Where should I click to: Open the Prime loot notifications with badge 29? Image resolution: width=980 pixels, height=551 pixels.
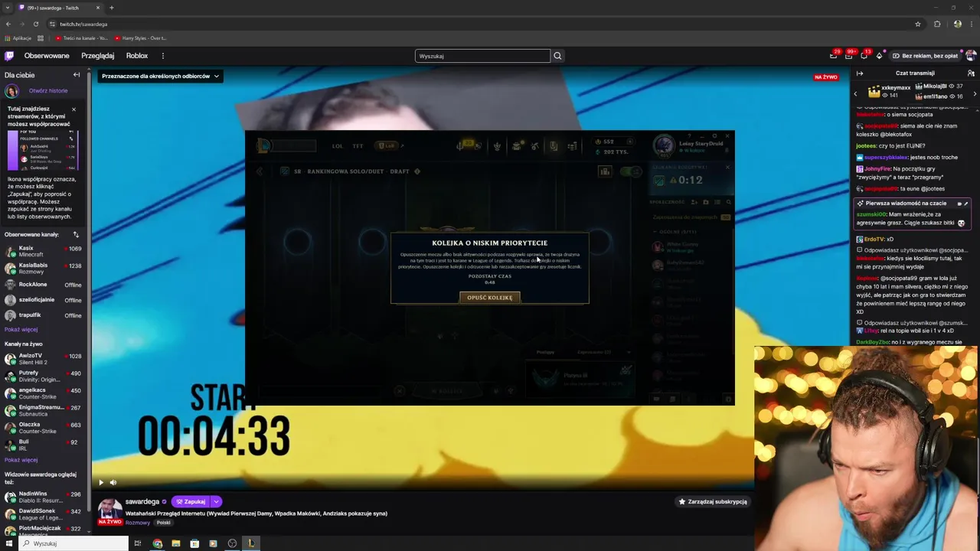coord(833,56)
